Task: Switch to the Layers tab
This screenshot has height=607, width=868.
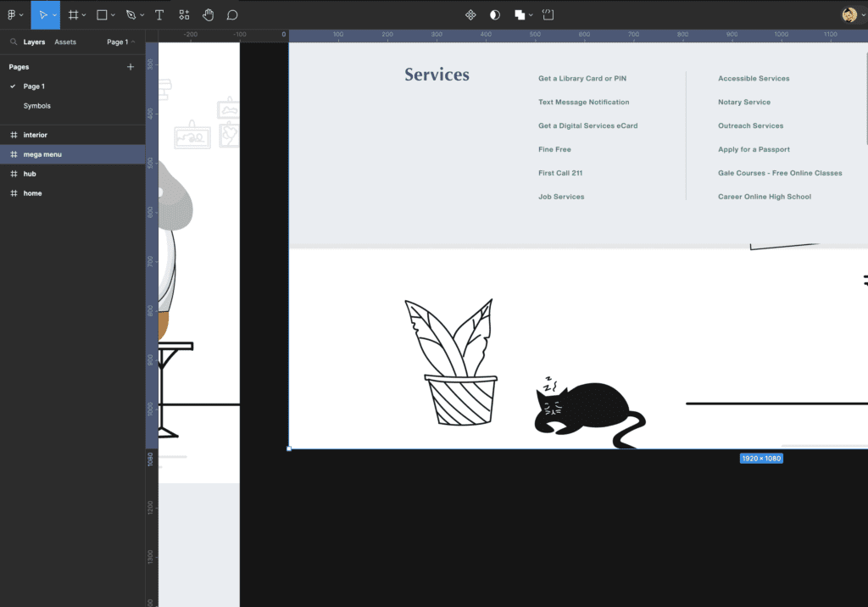Action: pos(34,42)
